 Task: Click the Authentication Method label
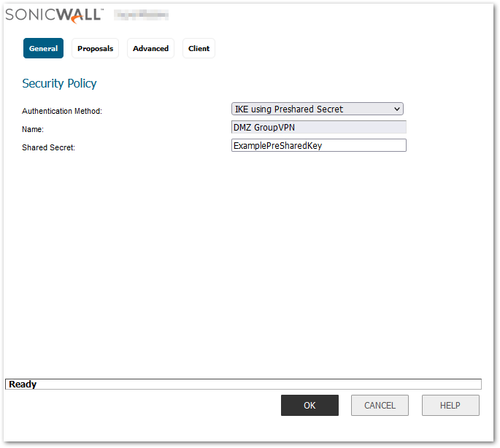[62, 112]
